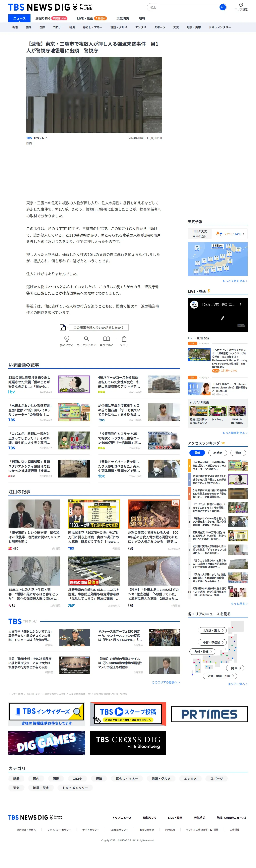Open the DIG GAMES banner
This screenshot has height=868, width=256.
[46, 742]
